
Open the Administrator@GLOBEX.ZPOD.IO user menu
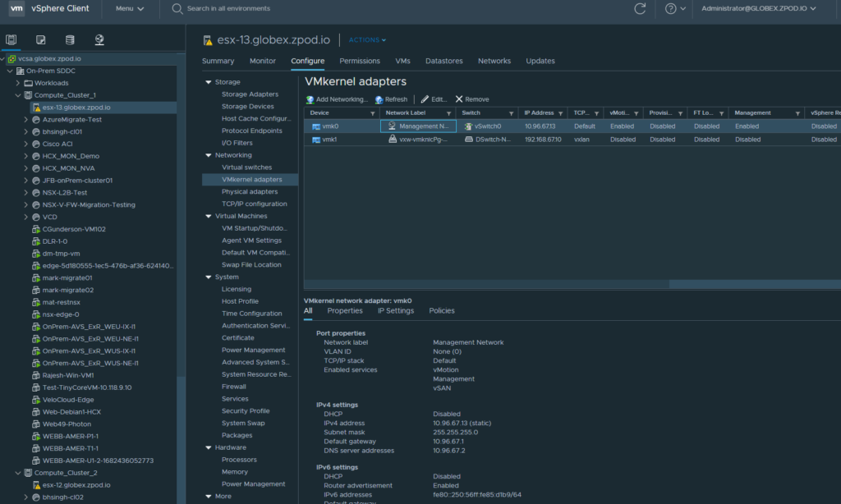pos(759,8)
